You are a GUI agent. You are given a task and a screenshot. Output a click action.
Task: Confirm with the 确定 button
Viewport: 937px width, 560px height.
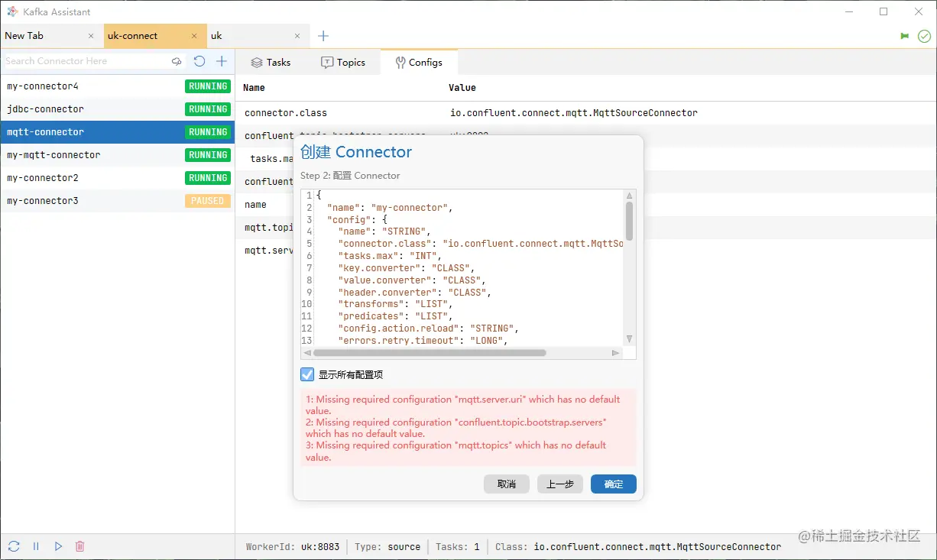(614, 484)
